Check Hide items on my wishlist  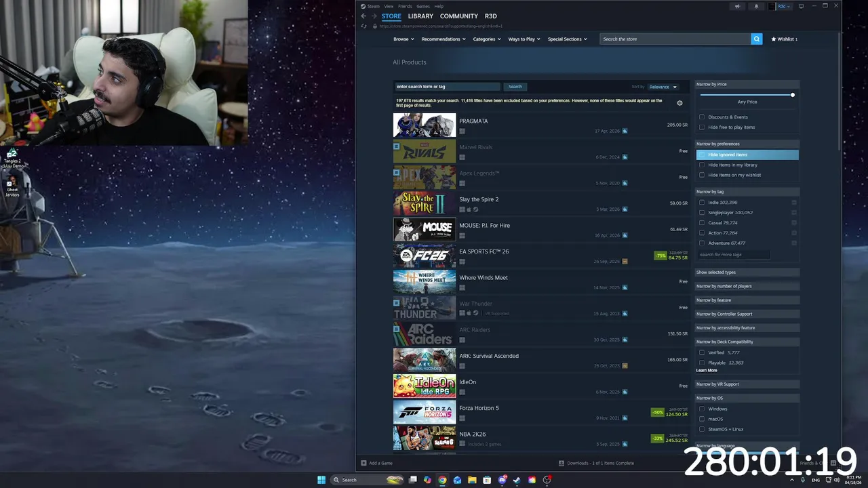(x=702, y=175)
